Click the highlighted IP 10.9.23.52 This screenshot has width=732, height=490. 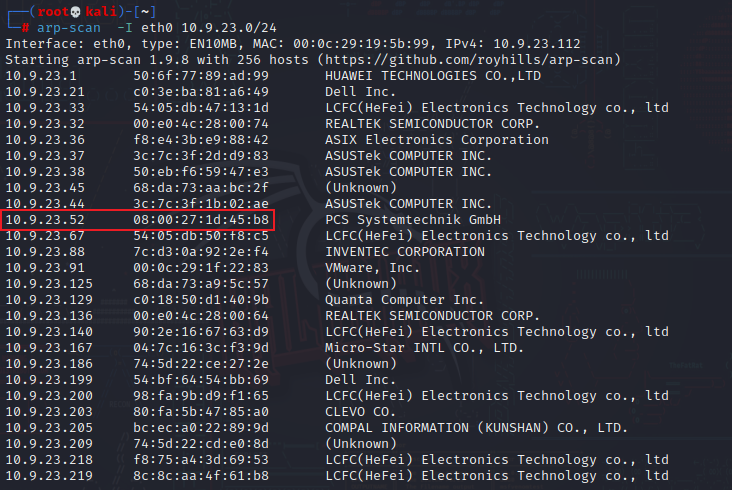click(45, 220)
